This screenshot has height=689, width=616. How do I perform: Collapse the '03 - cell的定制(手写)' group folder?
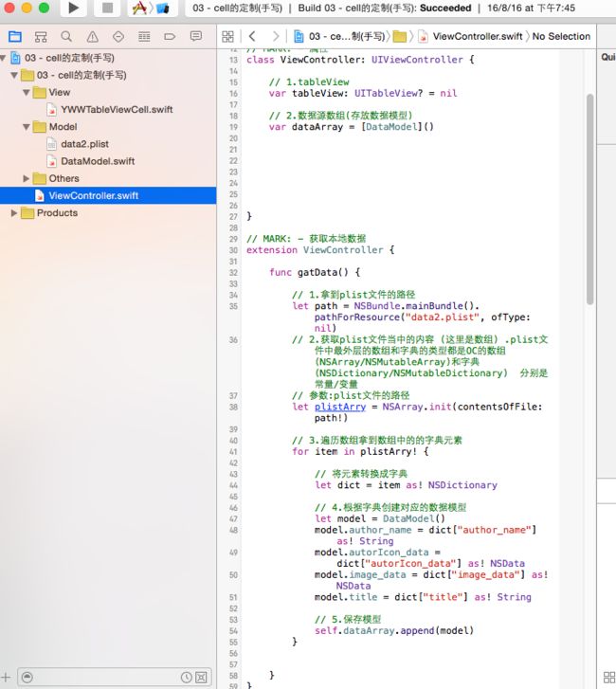(x=14, y=75)
